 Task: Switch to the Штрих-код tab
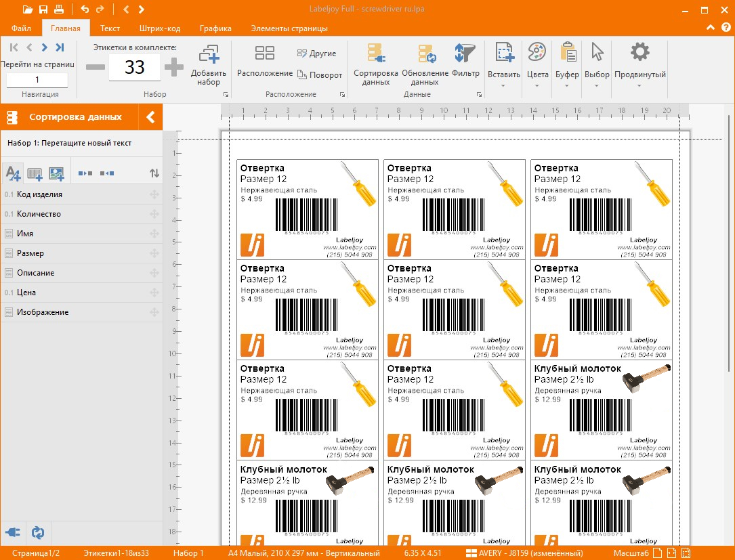click(160, 28)
